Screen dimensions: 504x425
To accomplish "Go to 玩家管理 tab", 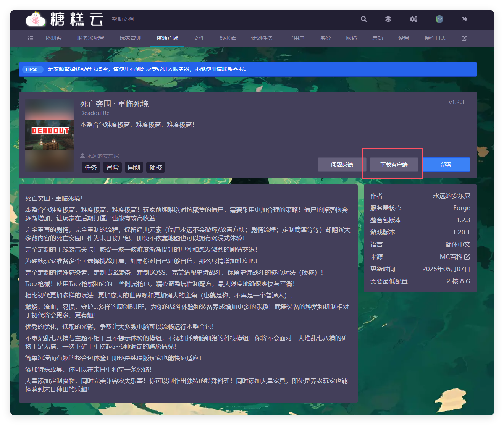I will (x=130, y=38).
